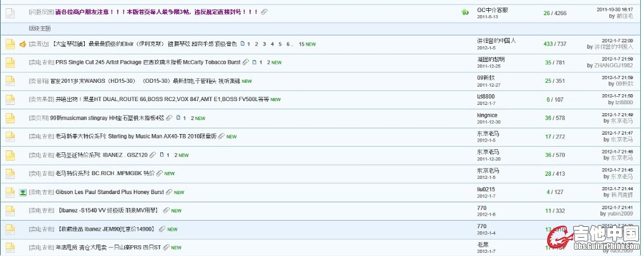
Task: Click the folder icon of the Sterling AX40-TB thread
Action: pyautogui.click(x=10, y=137)
